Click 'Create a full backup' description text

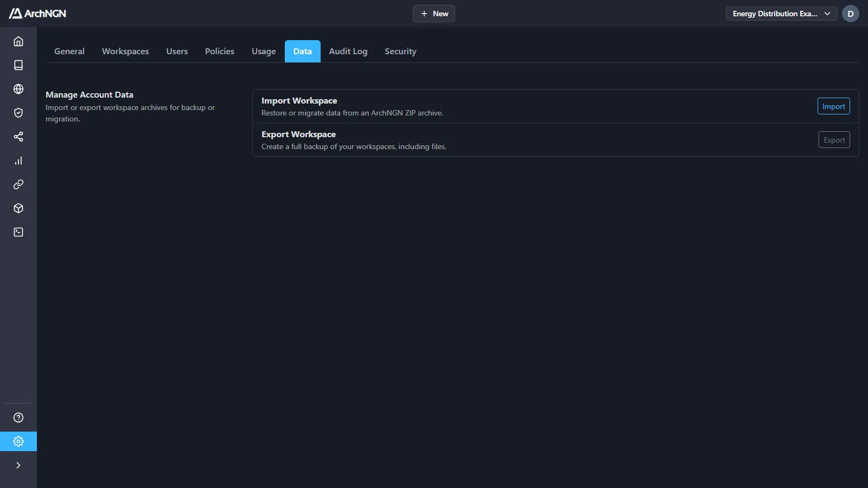[x=354, y=147]
